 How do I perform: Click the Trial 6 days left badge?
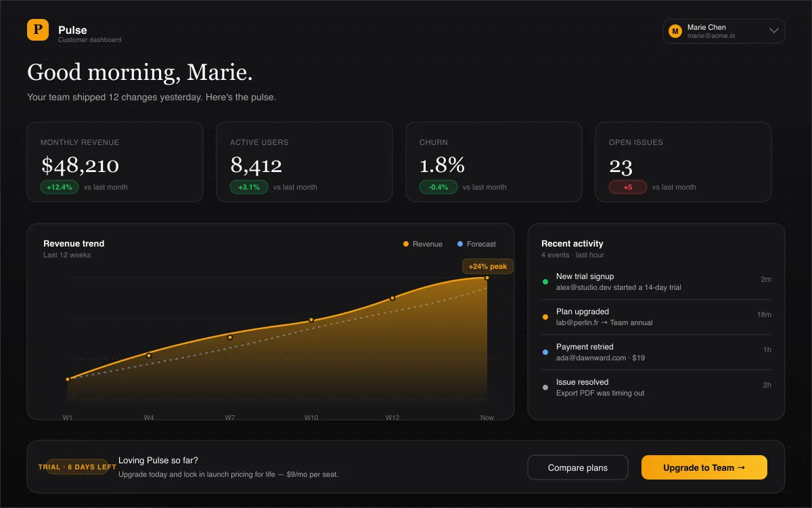[x=77, y=467]
